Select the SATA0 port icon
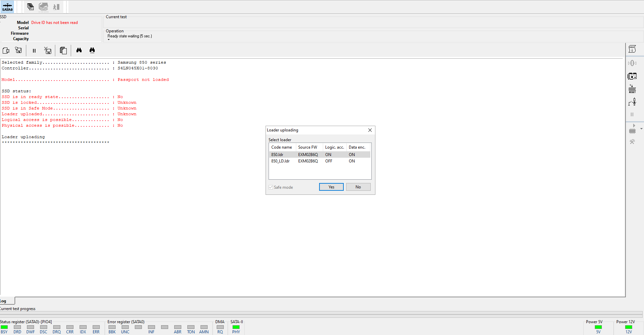 click(7, 7)
